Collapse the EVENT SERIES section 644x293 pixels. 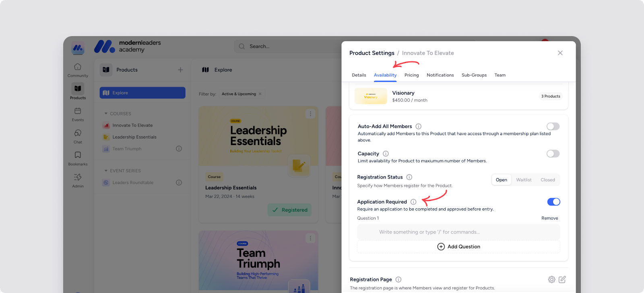pyautogui.click(x=106, y=171)
